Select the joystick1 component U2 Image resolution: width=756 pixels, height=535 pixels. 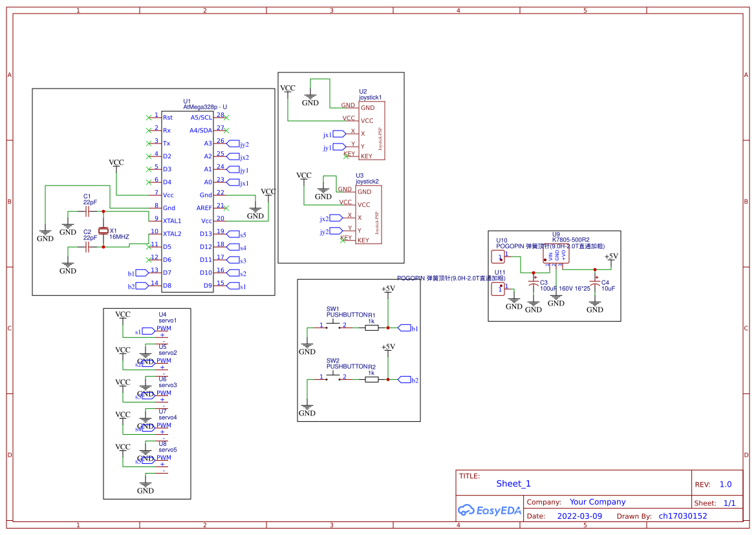(371, 129)
